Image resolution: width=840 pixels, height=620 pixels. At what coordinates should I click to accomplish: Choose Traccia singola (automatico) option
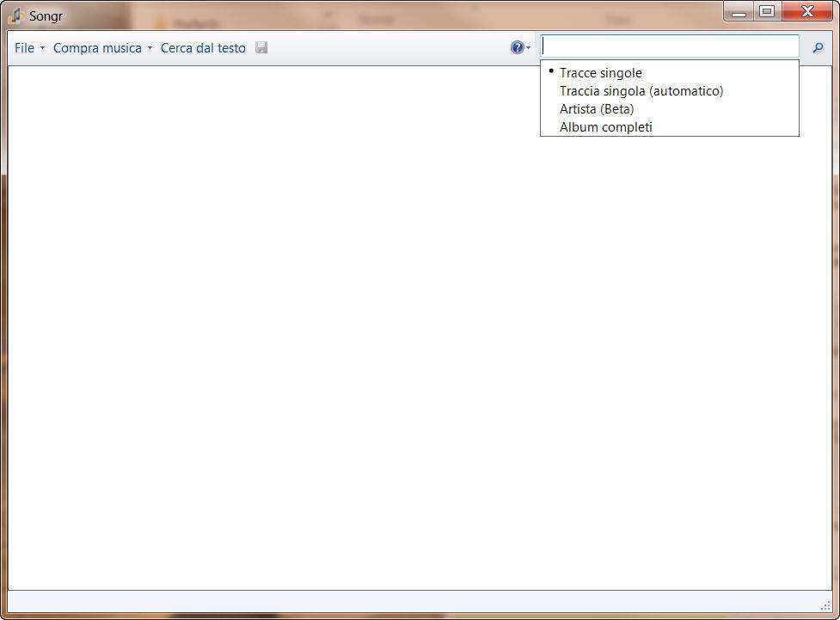670,91
